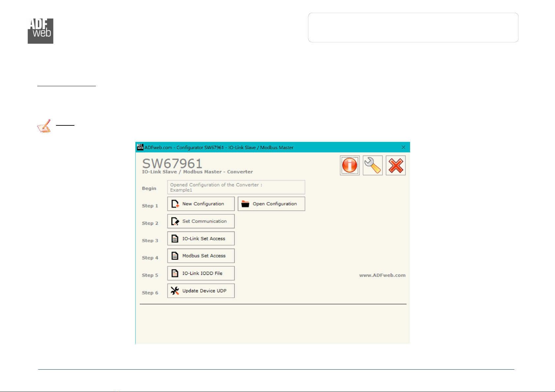Click the note pencil icon on the page

tap(44, 126)
